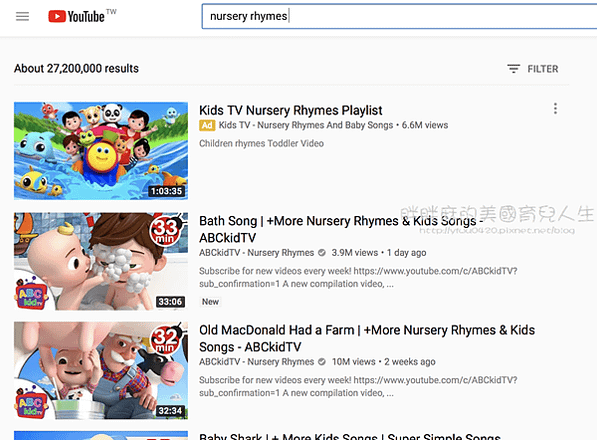Viewport: 597px width, 440px height.
Task: Click the filter lines icon
Action: [513, 69]
